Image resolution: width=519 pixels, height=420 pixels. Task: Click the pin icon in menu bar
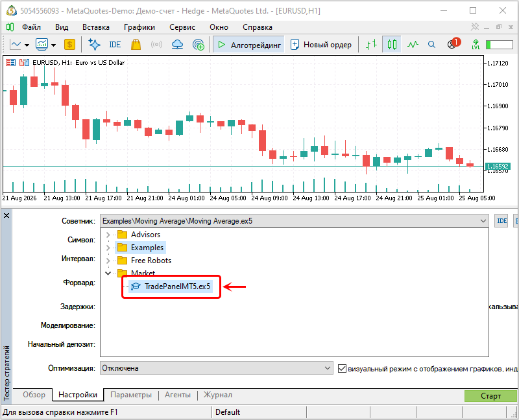point(475,27)
